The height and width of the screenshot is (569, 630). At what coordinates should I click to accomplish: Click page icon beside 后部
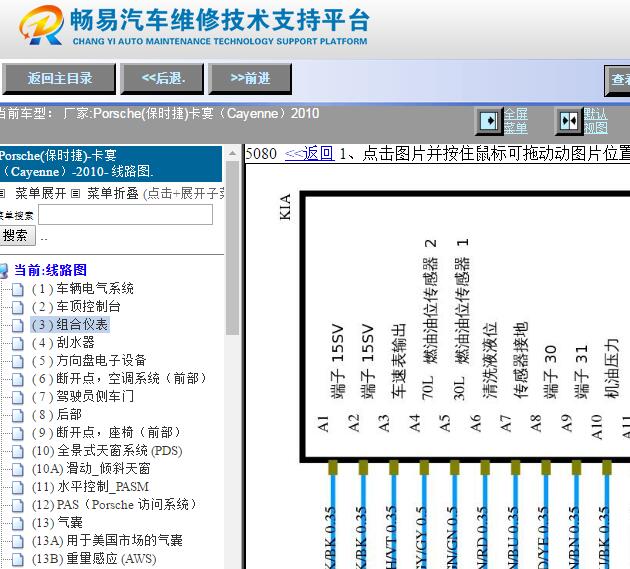pyautogui.click(x=17, y=415)
